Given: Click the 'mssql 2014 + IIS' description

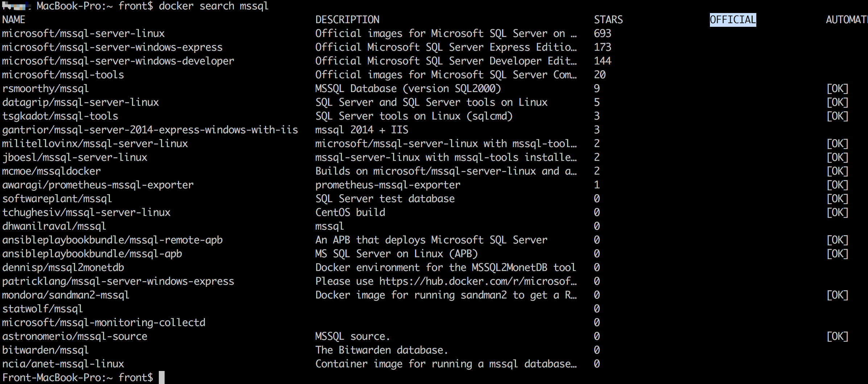Looking at the screenshot, I should (361, 130).
